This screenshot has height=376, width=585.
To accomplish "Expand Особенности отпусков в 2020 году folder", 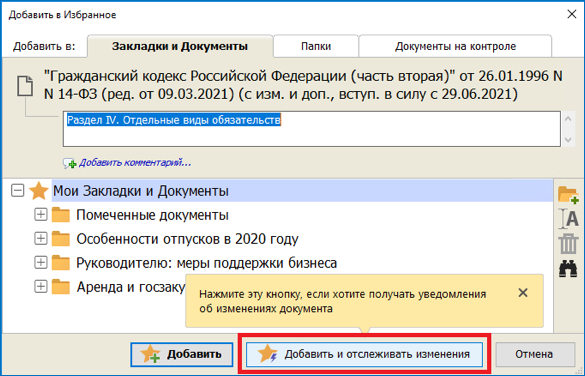I will pyautogui.click(x=41, y=238).
